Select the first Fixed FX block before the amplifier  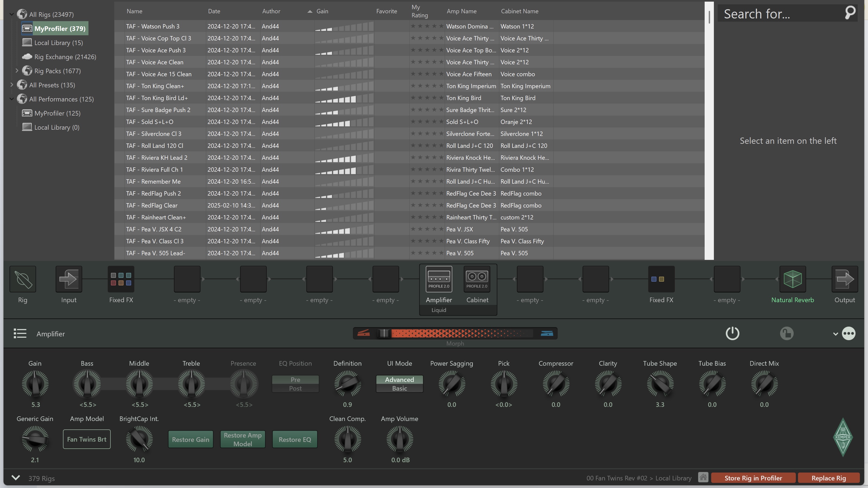121,279
